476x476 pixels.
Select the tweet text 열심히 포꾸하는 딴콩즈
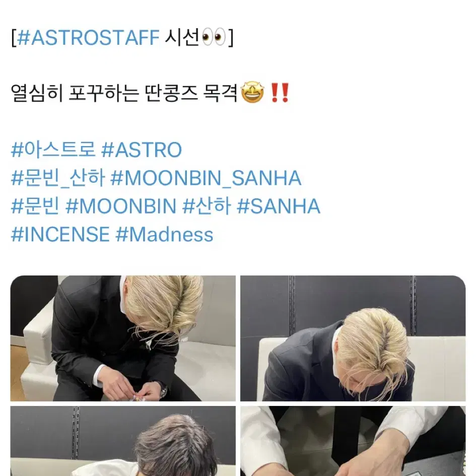click(104, 93)
